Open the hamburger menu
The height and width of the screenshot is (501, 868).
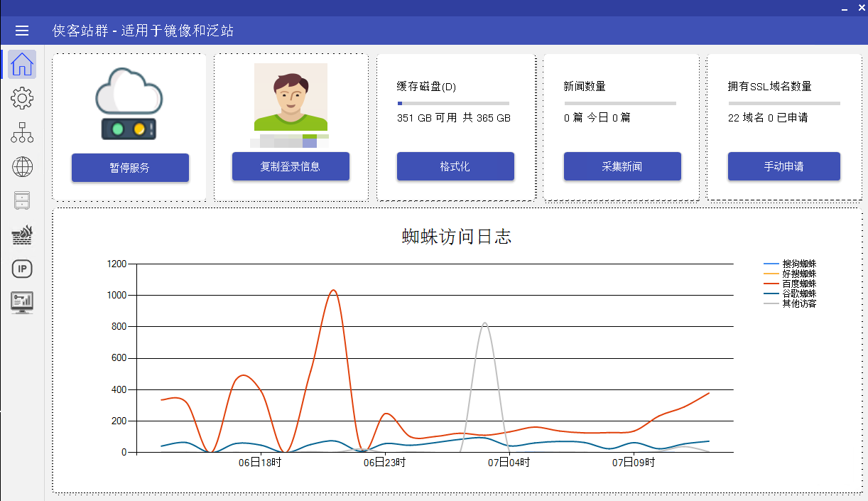(22, 31)
